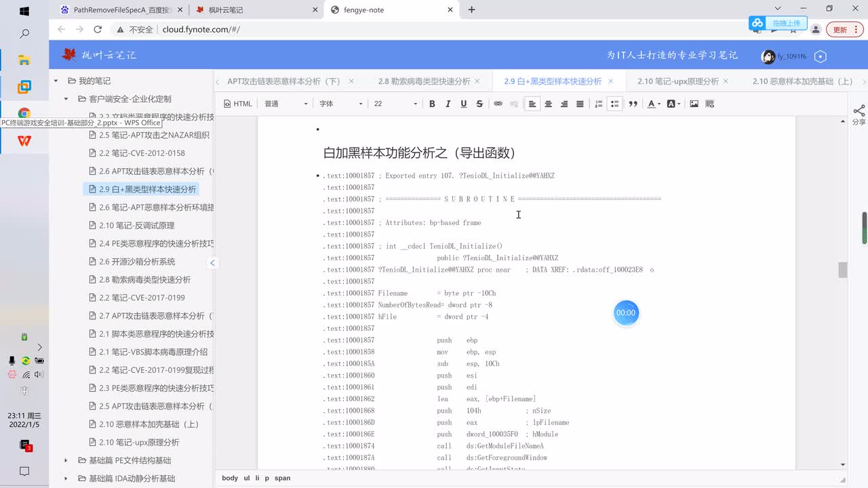
Task: Click the 分享 share icon
Action: click(859, 115)
